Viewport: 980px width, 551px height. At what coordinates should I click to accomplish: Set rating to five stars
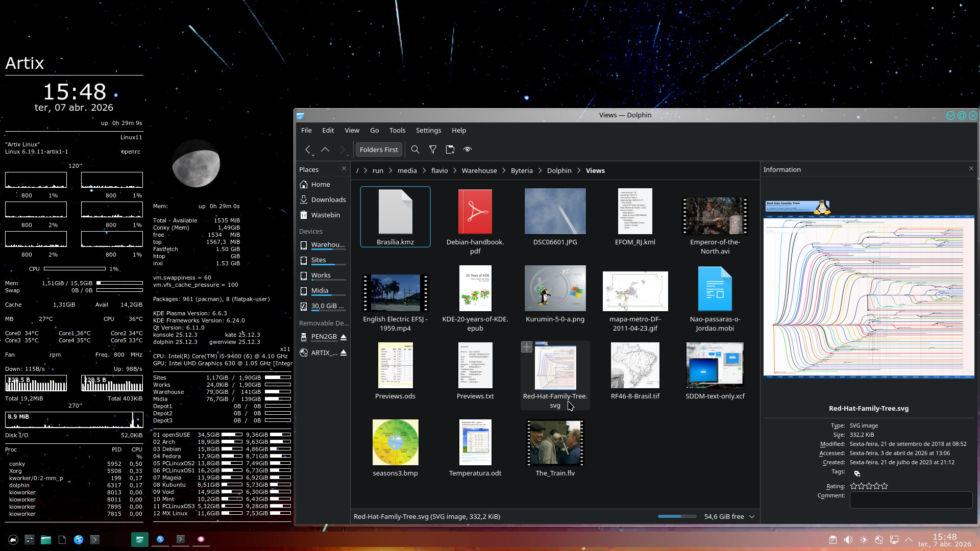pyautogui.click(x=885, y=486)
